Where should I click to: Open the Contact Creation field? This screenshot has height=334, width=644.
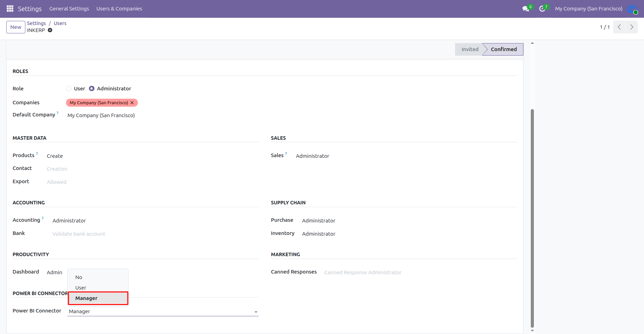(x=152, y=169)
